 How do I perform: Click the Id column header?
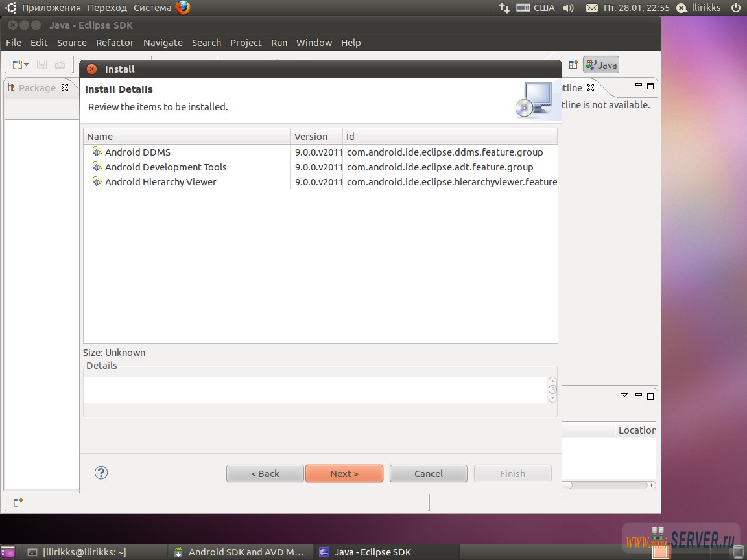(x=450, y=136)
